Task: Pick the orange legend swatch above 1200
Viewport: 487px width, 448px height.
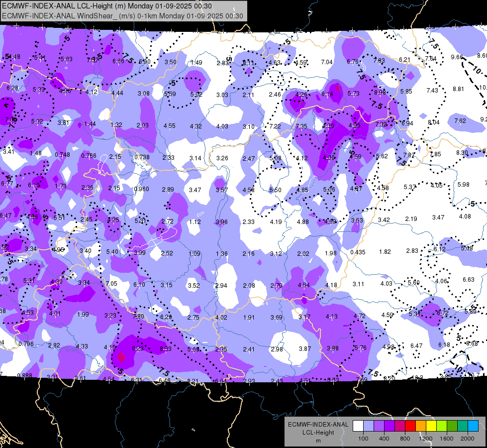Action: pos(421,426)
